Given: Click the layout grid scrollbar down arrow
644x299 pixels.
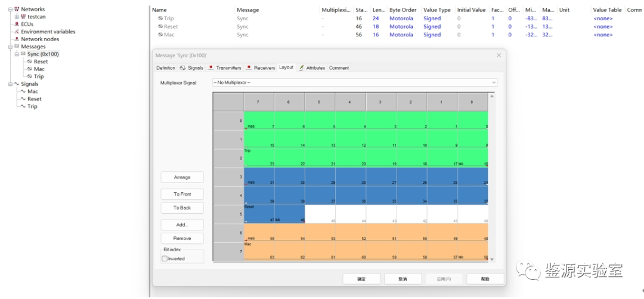Looking at the screenshot, I should point(492,259).
